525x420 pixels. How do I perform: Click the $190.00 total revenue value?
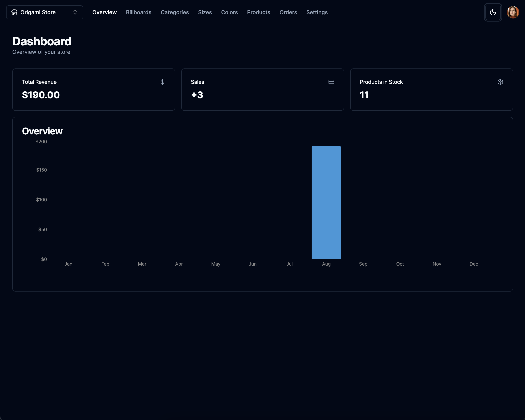(x=41, y=95)
